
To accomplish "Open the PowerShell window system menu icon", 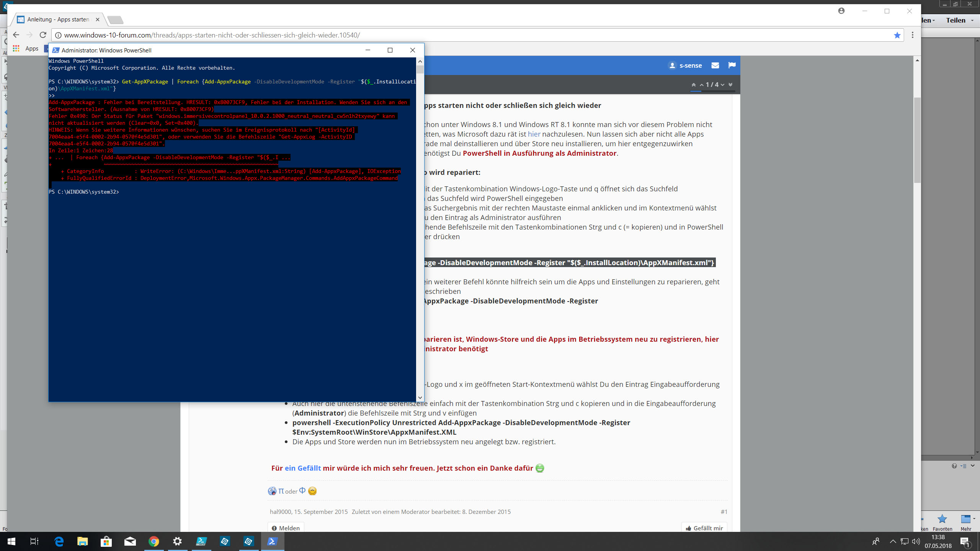I will [x=56, y=50].
